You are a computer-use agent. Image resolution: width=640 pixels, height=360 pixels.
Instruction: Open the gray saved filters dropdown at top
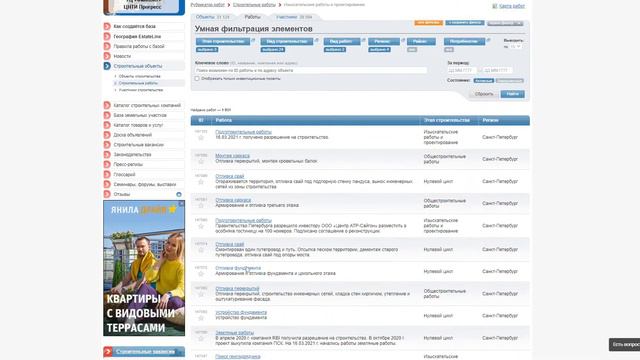pos(505,23)
